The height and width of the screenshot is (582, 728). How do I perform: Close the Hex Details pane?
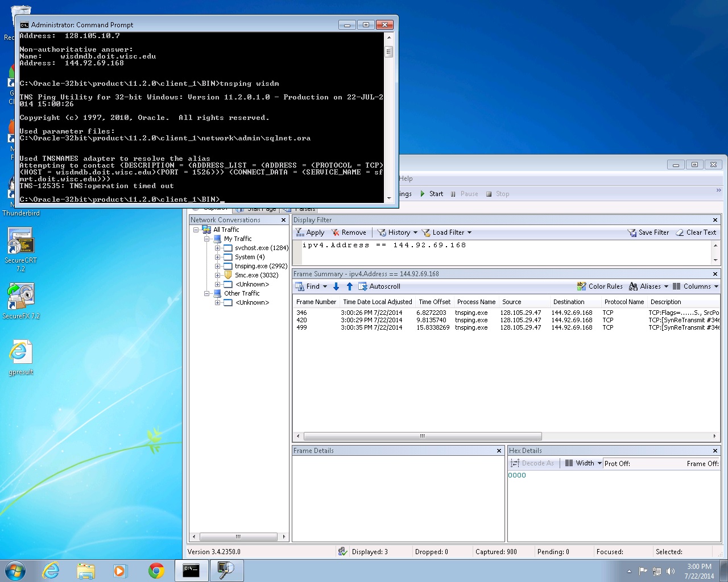click(x=715, y=451)
